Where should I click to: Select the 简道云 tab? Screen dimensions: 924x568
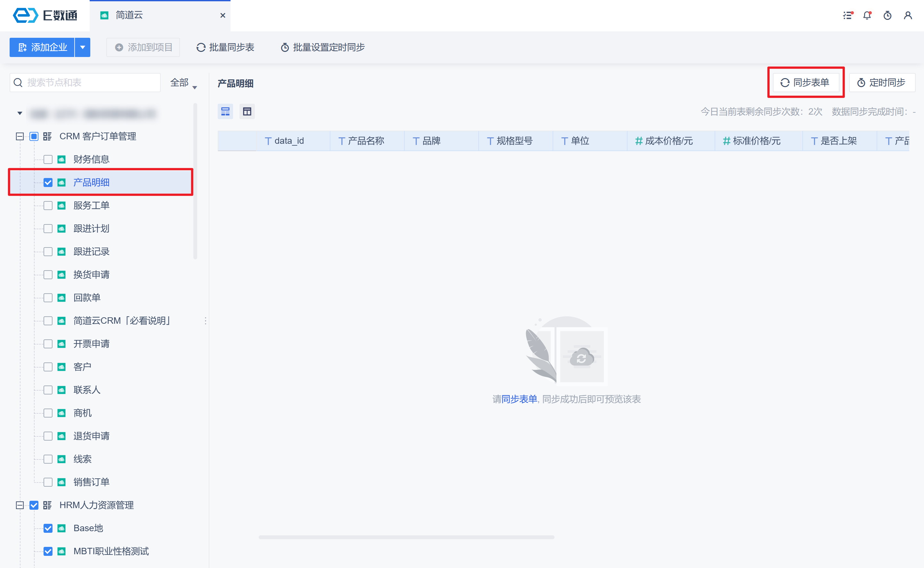129,15
